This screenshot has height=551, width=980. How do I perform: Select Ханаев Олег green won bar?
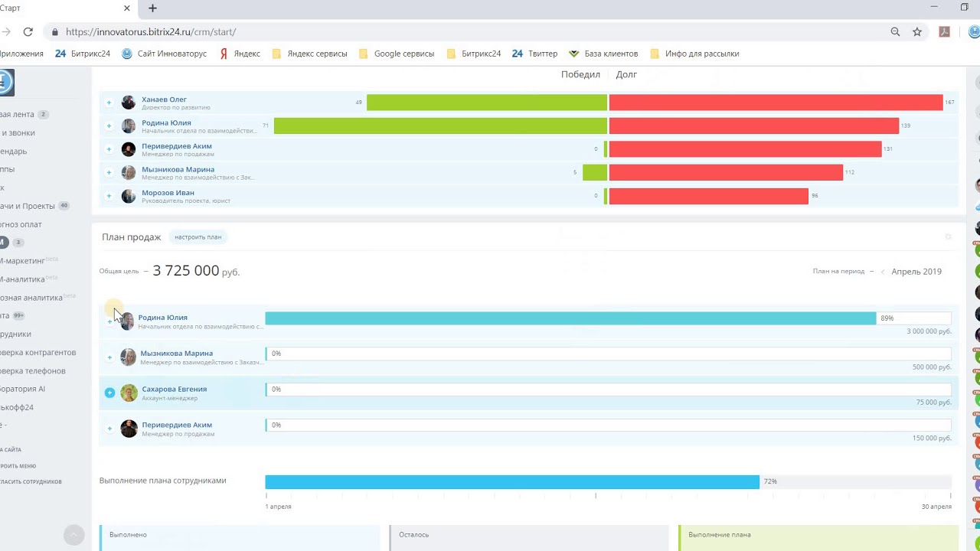pos(487,103)
